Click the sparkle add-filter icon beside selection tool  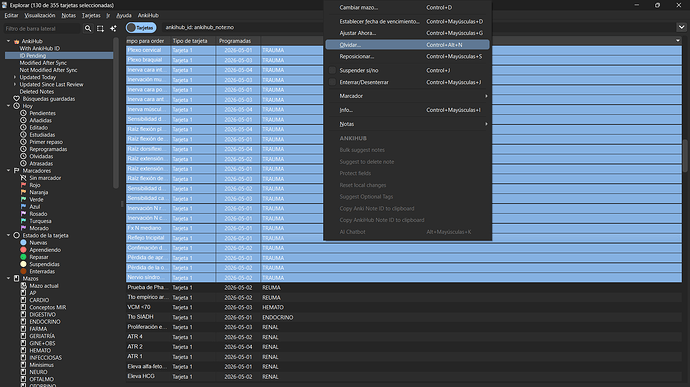113,28
